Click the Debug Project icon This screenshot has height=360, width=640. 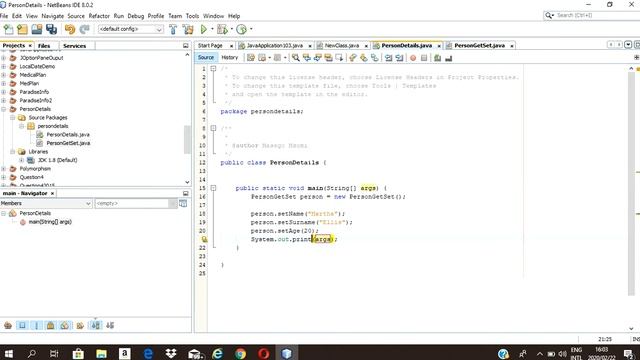click(222, 29)
